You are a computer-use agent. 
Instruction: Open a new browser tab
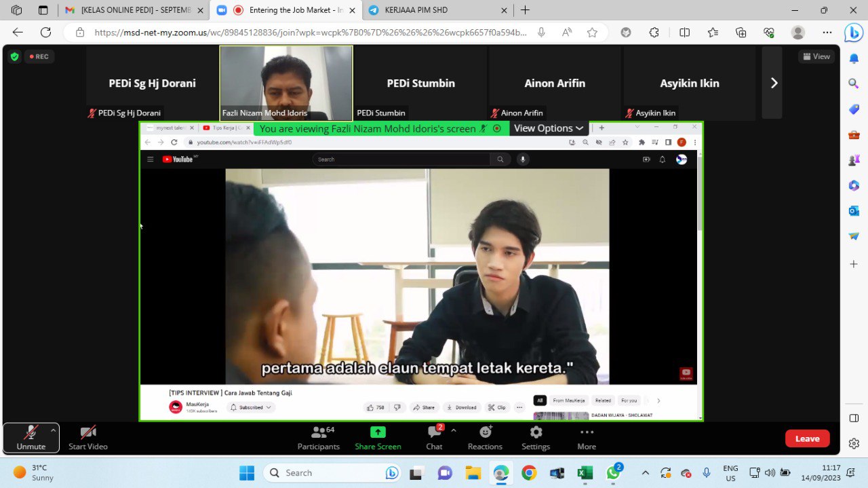click(525, 10)
